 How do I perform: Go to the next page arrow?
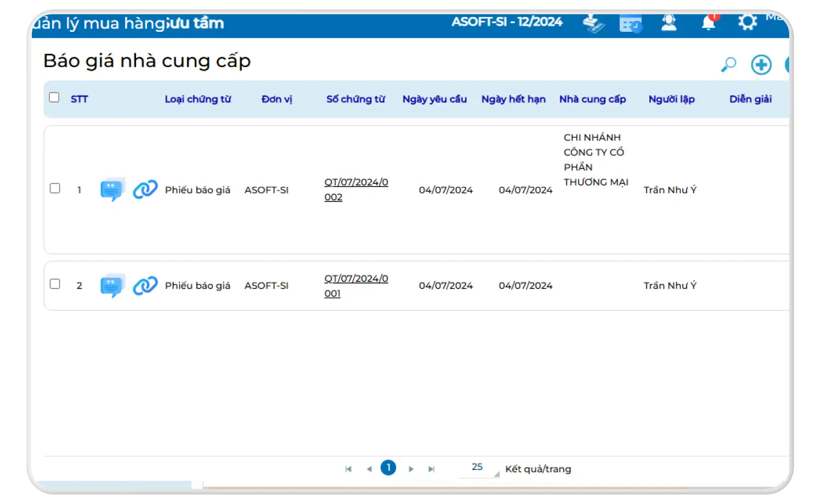(411, 469)
